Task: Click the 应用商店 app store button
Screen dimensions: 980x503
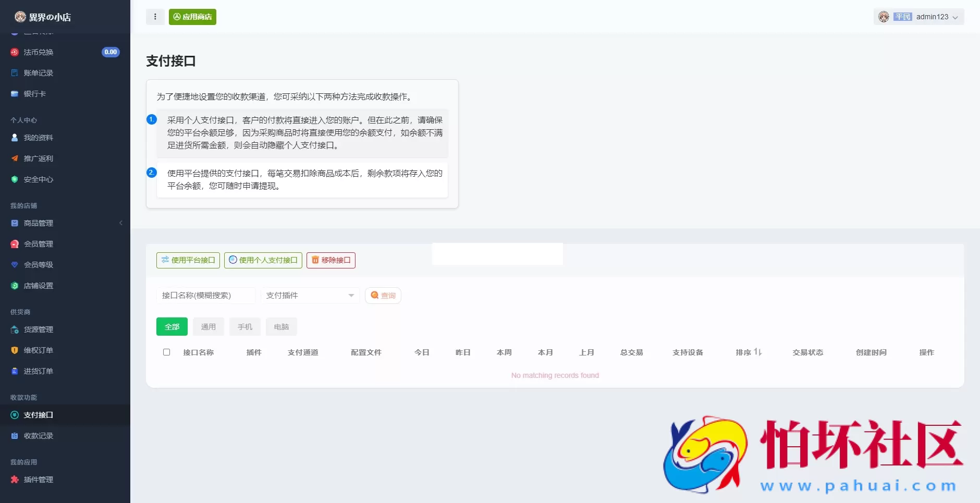Action: [x=192, y=17]
